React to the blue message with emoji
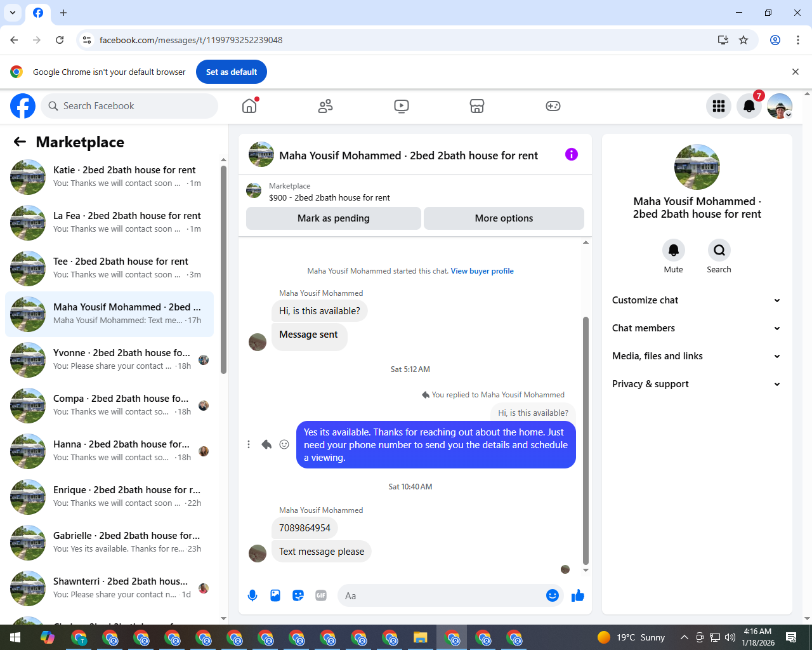The height and width of the screenshot is (650, 812). pyautogui.click(x=284, y=444)
